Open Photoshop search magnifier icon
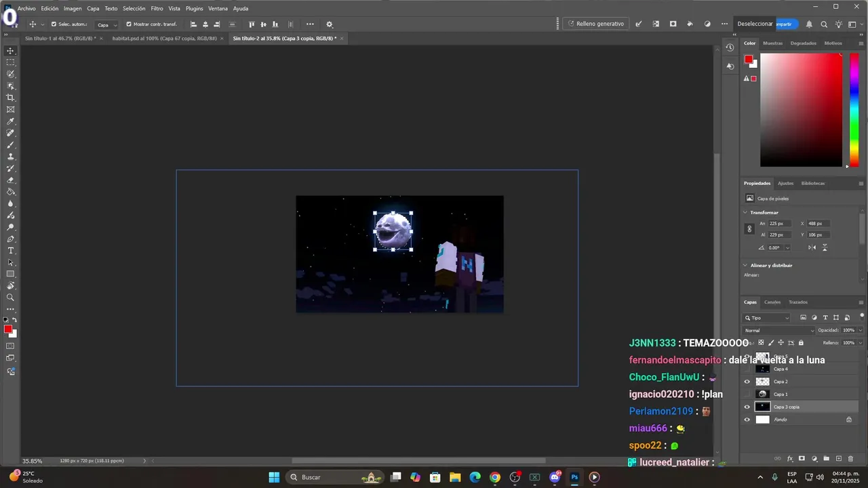 pyautogui.click(x=824, y=24)
